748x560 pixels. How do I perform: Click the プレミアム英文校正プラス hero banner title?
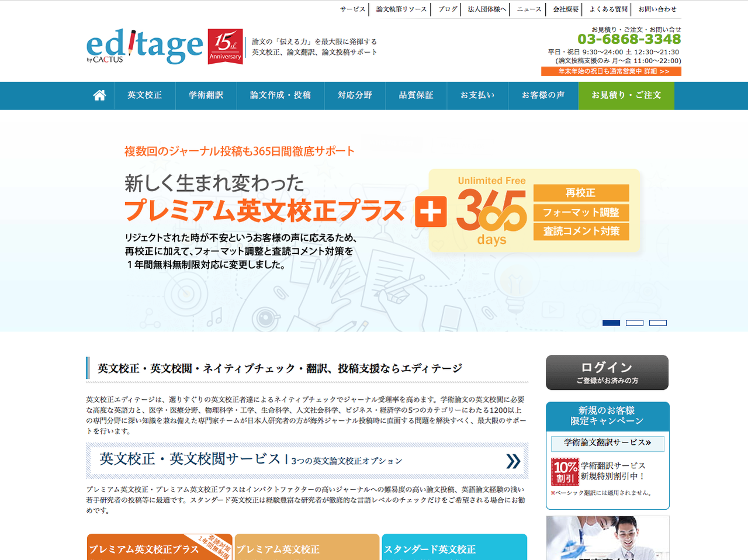(264, 210)
